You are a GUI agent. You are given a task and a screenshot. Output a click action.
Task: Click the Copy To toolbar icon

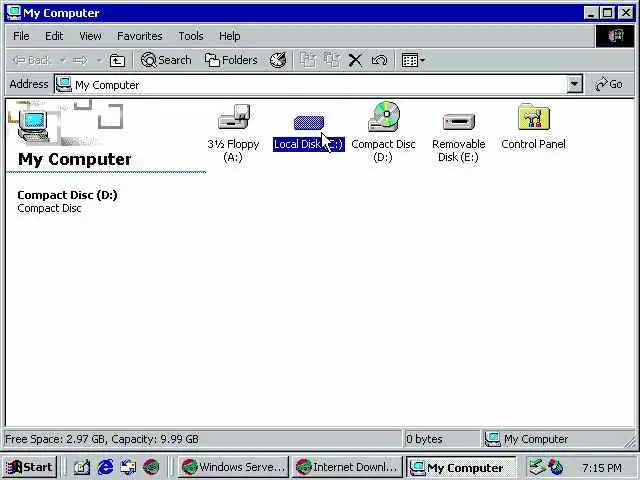(x=332, y=60)
